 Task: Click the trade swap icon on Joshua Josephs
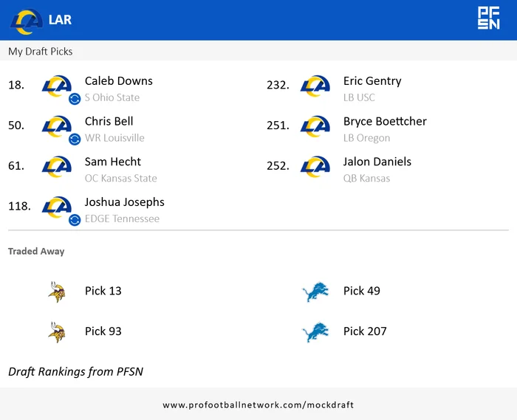tap(75, 220)
